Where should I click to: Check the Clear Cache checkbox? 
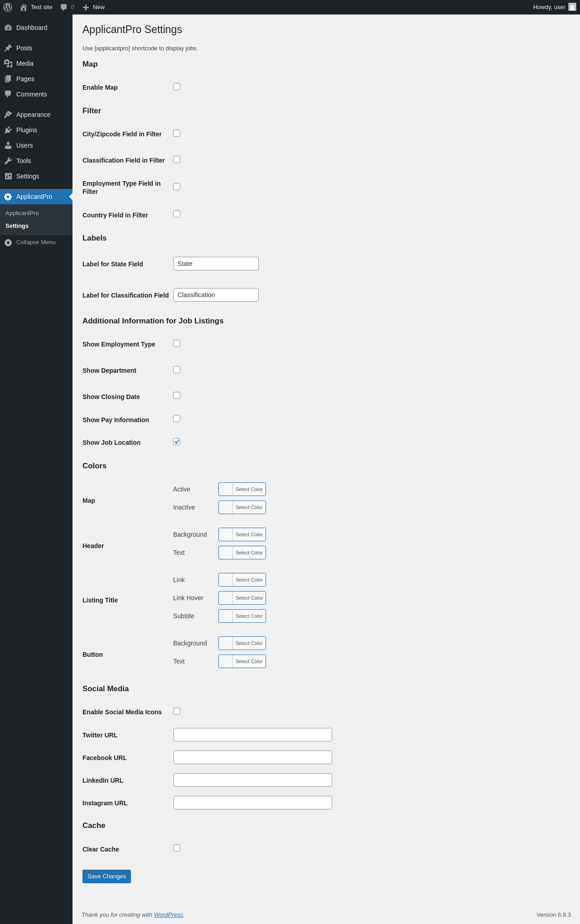tap(177, 848)
